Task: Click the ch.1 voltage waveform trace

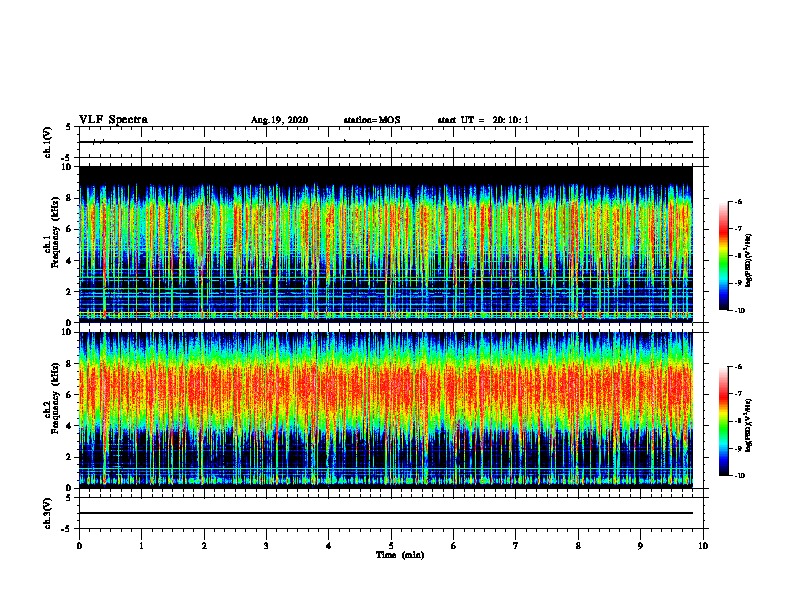Action: [386, 142]
